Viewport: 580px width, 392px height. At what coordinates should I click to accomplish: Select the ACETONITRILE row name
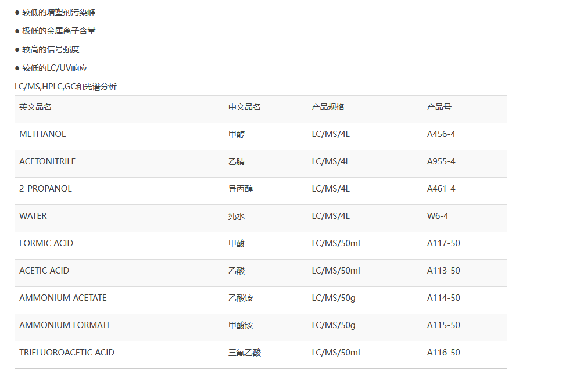[x=47, y=161]
